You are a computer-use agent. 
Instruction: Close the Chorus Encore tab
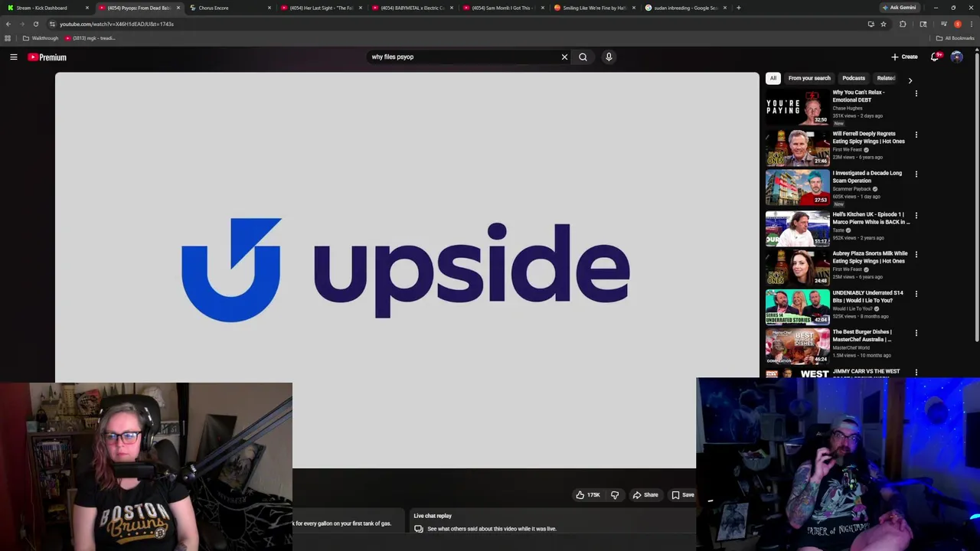pos(269,8)
